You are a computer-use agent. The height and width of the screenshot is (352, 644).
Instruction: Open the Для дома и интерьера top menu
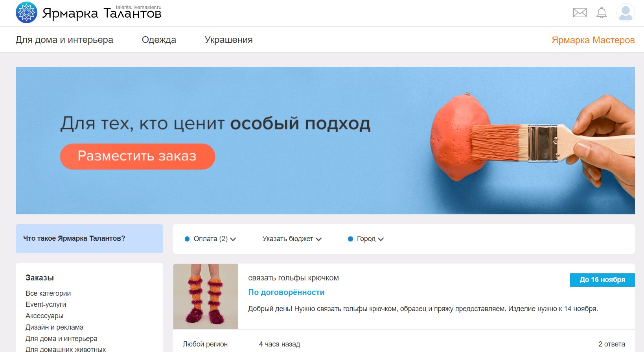click(64, 40)
